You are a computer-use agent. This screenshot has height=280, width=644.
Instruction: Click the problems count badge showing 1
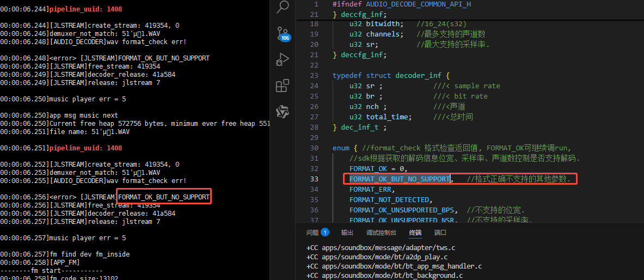pos(325,232)
